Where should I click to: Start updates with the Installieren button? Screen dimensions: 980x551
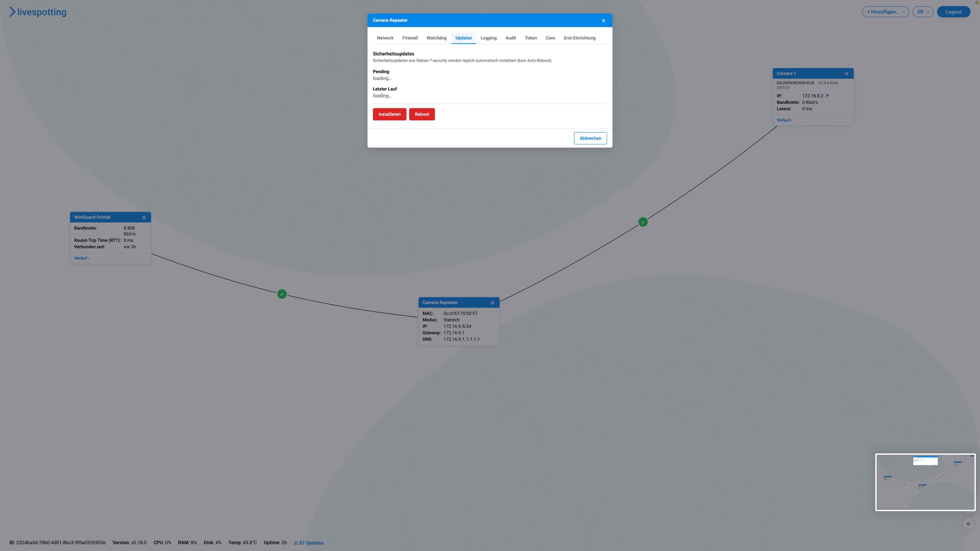[x=390, y=114]
